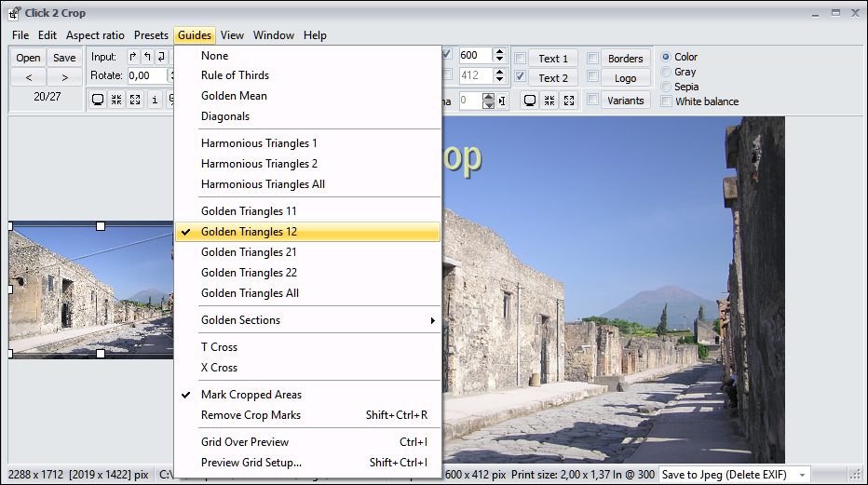Open the Window menu
This screenshot has width=868, height=485.
click(274, 35)
